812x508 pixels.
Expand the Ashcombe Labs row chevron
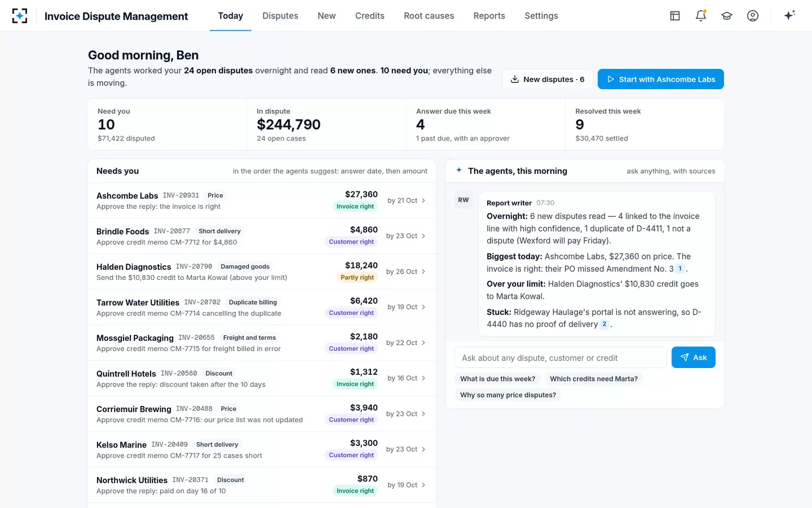click(x=423, y=200)
